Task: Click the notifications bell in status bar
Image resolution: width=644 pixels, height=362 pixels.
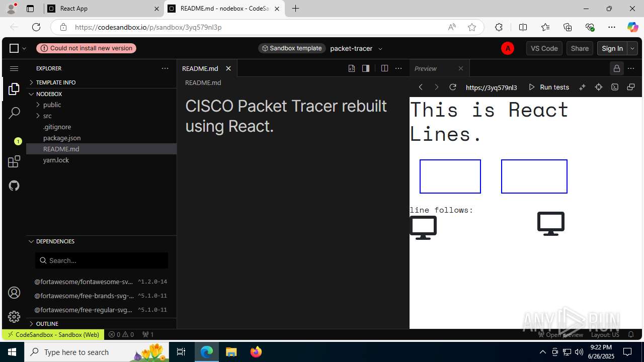Action: point(631,334)
